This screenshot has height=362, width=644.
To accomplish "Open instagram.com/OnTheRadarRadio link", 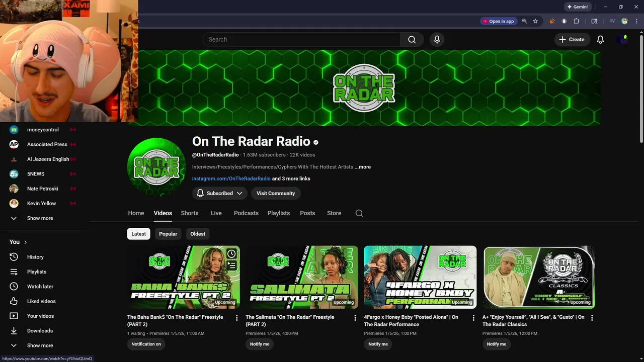I will point(231,178).
